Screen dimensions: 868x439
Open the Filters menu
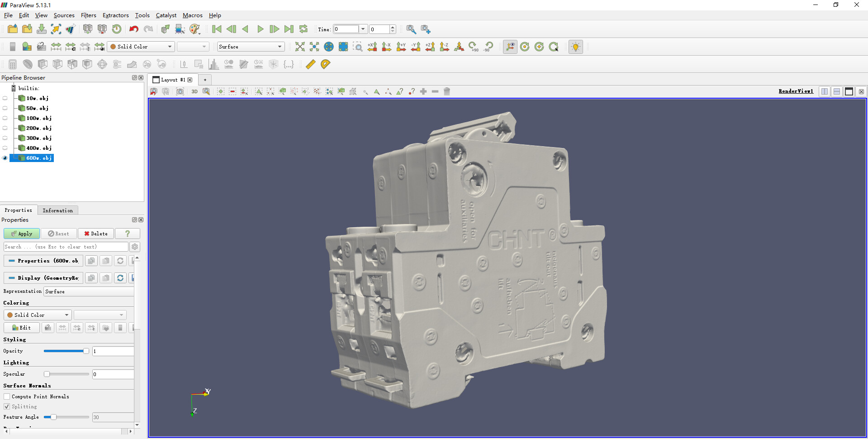pyautogui.click(x=89, y=15)
